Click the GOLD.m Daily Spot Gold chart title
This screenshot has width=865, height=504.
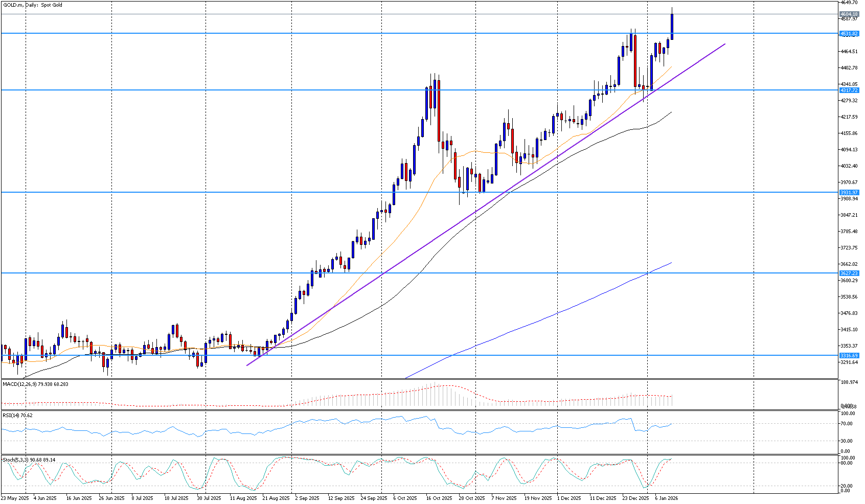click(x=33, y=5)
